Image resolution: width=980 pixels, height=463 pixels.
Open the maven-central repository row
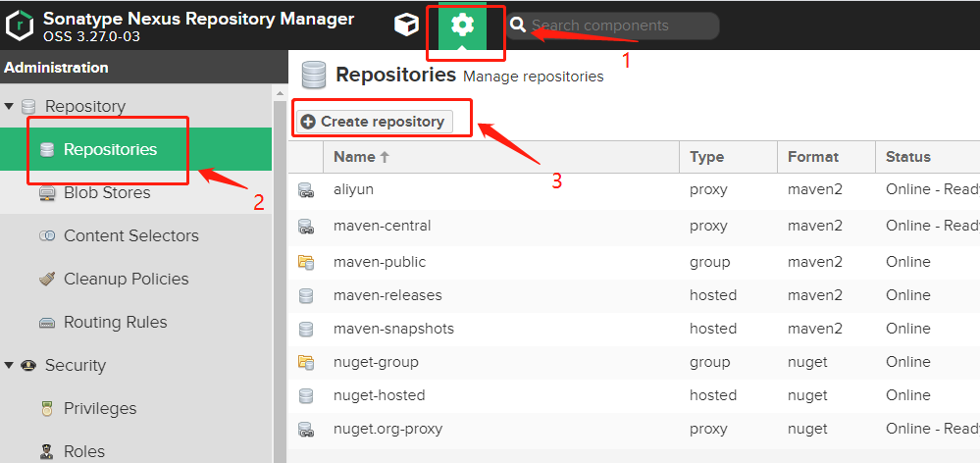[x=634, y=226]
